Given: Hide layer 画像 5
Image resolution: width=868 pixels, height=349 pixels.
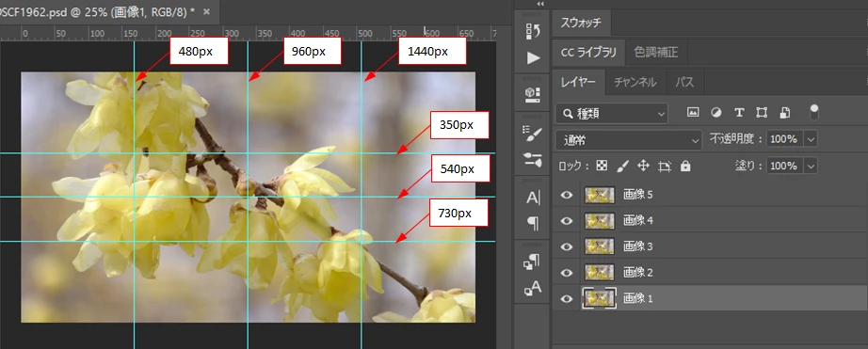Looking at the screenshot, I should tap(567, 195).
